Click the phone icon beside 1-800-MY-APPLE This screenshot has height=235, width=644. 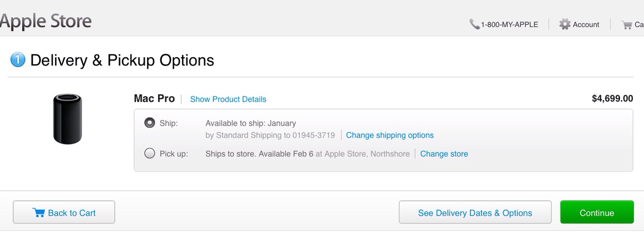click(x=474, y=24)
